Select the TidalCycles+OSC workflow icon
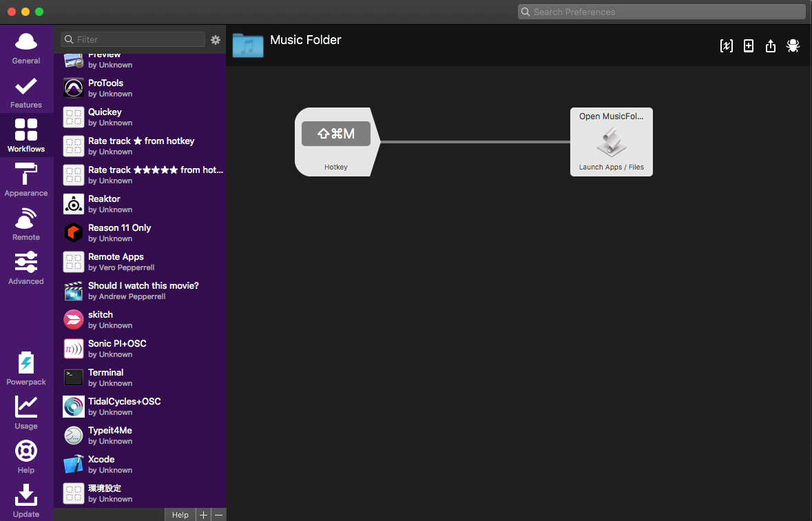 pos(74,407)
